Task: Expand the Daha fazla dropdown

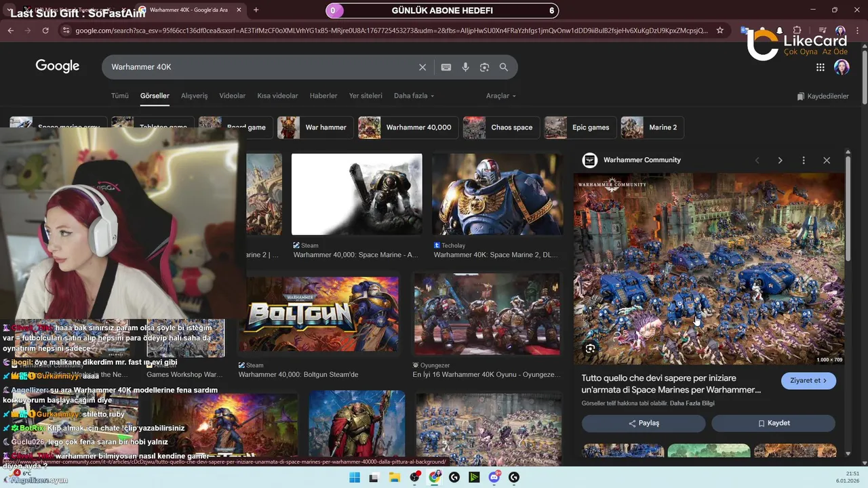Action: tap(414, 96)
